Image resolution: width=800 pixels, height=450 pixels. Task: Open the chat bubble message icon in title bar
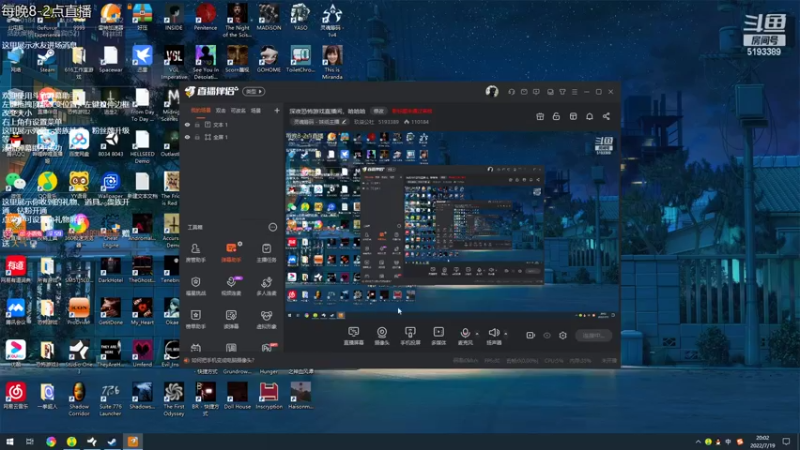[536, 92]
